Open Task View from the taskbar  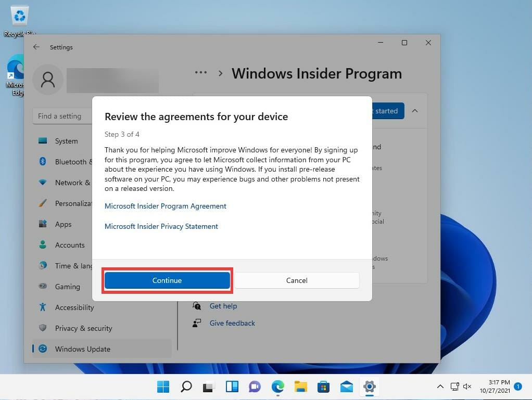(x=209, y=387)
